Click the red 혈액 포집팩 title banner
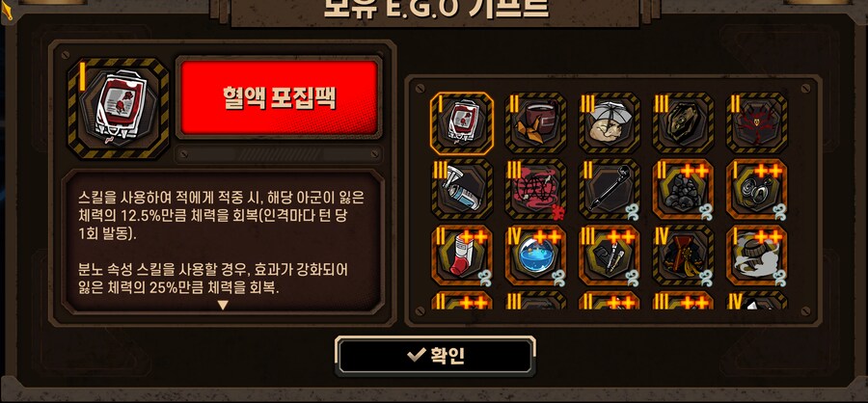The width and height of the screenshot is (868, 403). [x=279, y=97]
